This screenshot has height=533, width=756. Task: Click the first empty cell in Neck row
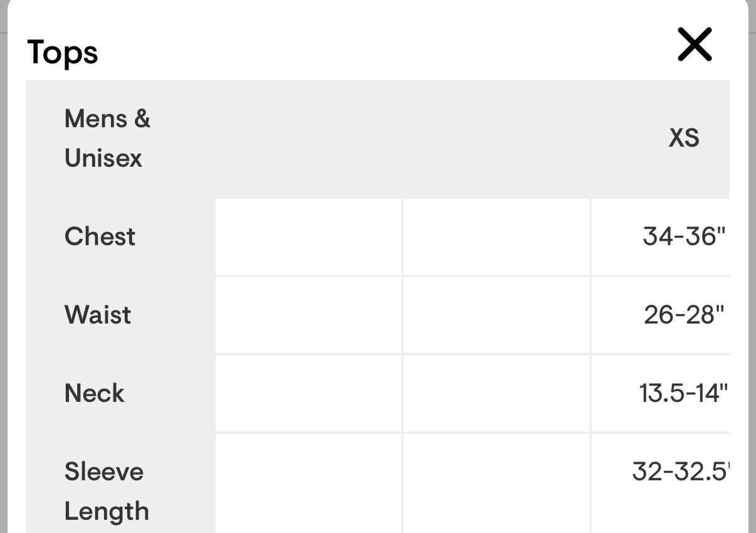308,393
